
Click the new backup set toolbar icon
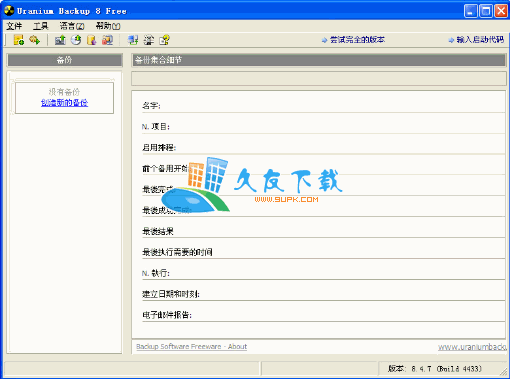pos(19,40)
